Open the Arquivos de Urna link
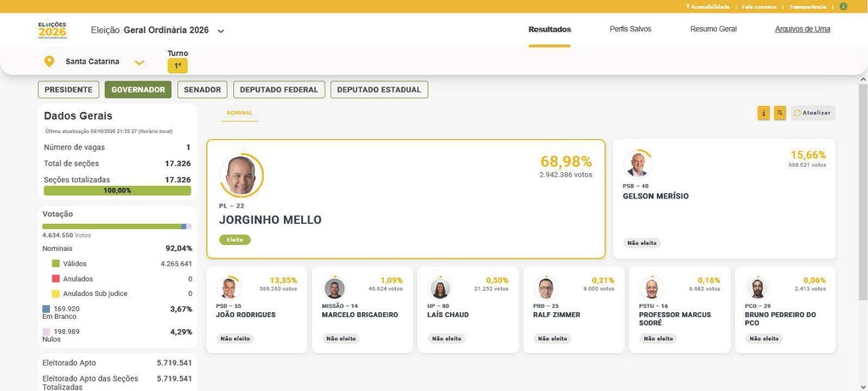Viewport: 868px width, 391px height. point(802,29)
